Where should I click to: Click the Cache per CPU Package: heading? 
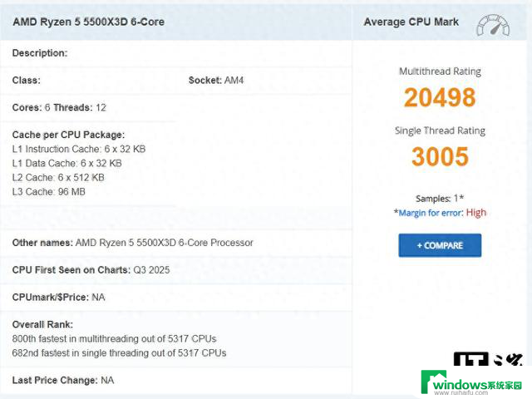[68, 135]
